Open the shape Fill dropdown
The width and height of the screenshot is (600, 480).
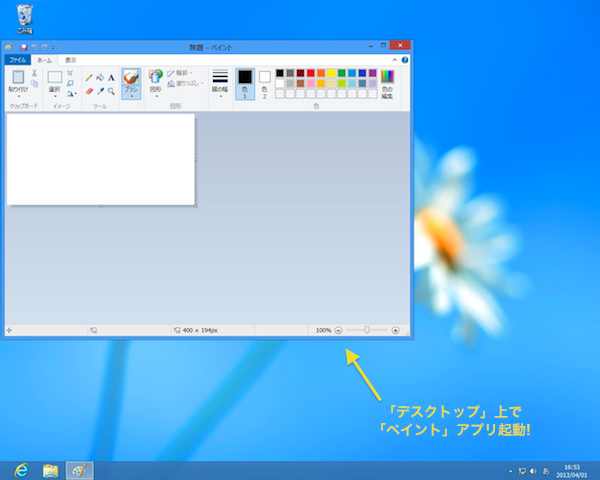pos(186,83)
